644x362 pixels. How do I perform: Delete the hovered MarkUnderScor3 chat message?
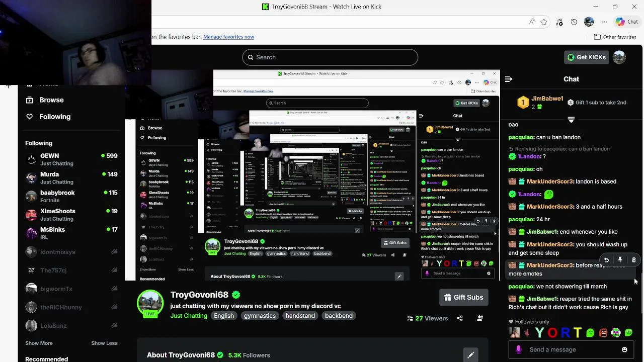click(633, 260)
